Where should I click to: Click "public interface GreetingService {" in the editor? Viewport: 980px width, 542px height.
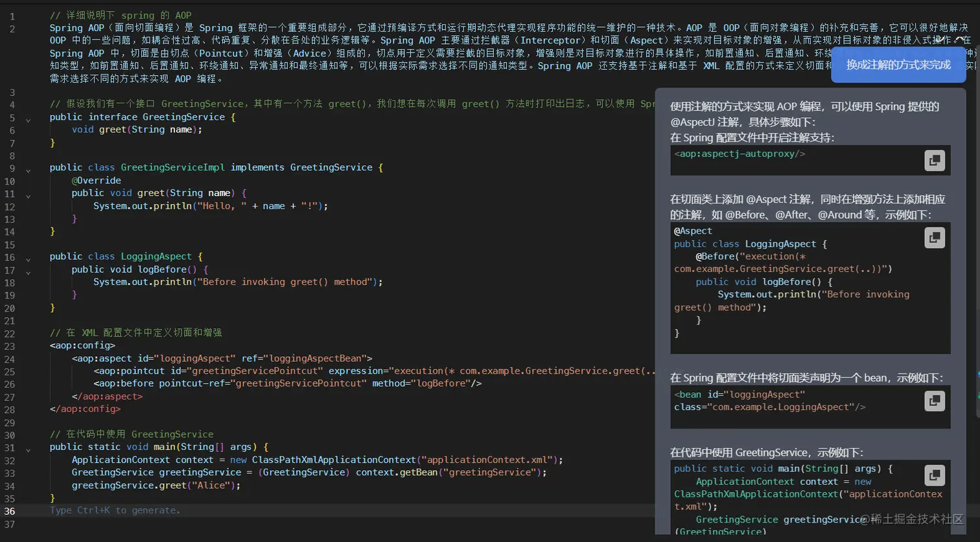[x=143, y=117]
